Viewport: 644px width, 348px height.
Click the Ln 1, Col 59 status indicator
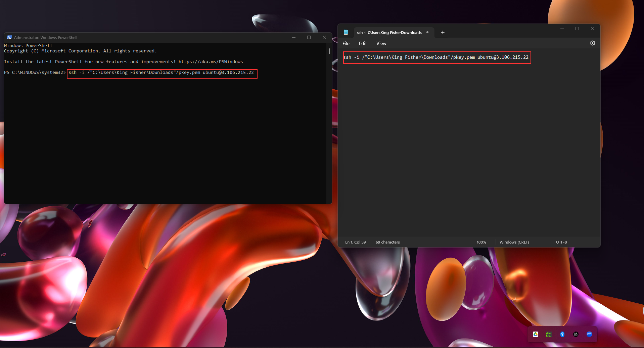click(x=355, y=242)
